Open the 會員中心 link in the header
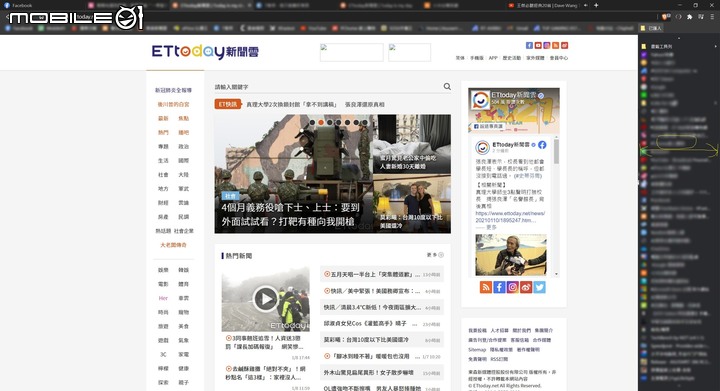This screenshot has height=391, width=720. (x=559, y=58)
